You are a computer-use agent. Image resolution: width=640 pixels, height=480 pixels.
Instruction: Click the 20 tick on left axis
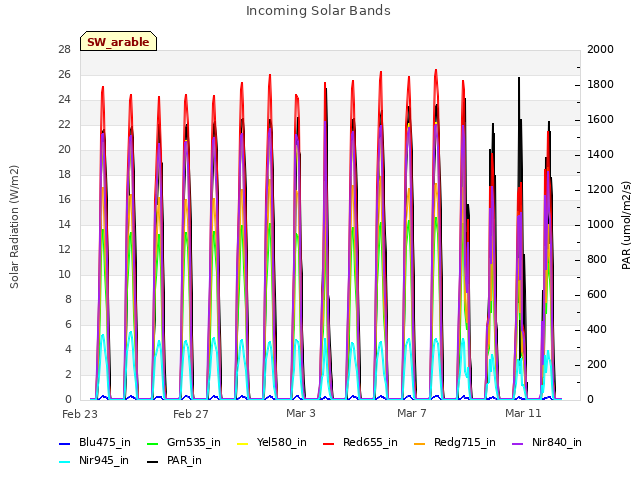[x=64, y=149]
